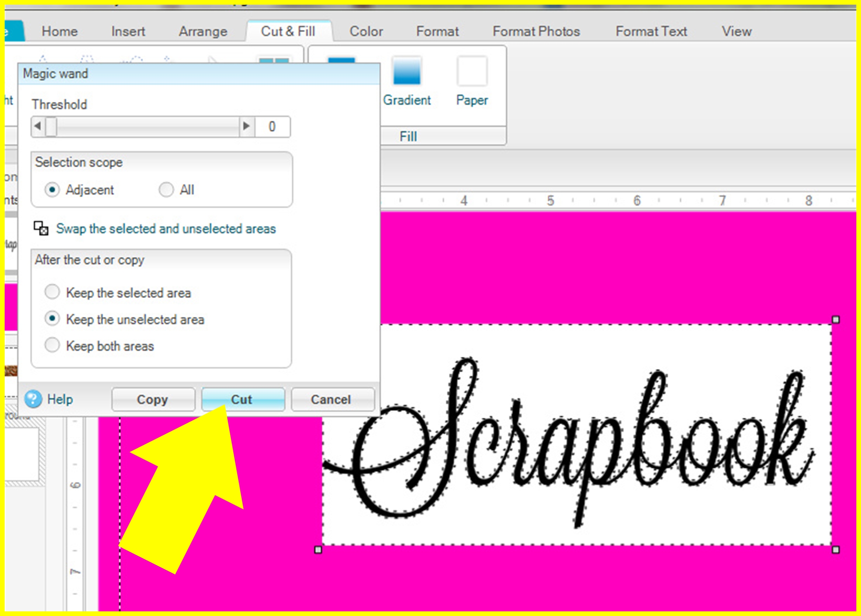Switch to the Format Photos tab
This screenshot has width=861, height=616.
[536, 31]
